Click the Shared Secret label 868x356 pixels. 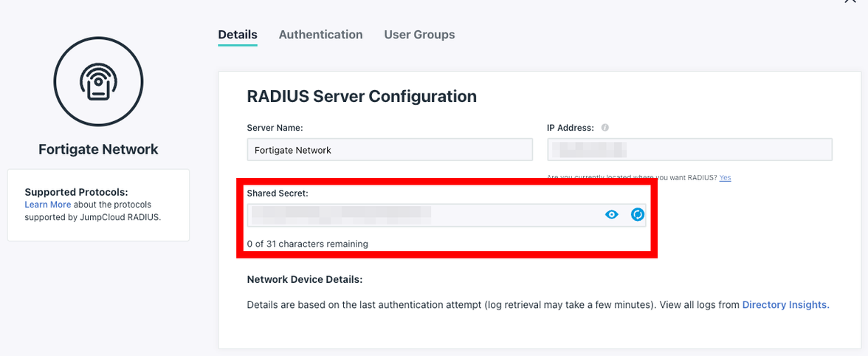278,194
